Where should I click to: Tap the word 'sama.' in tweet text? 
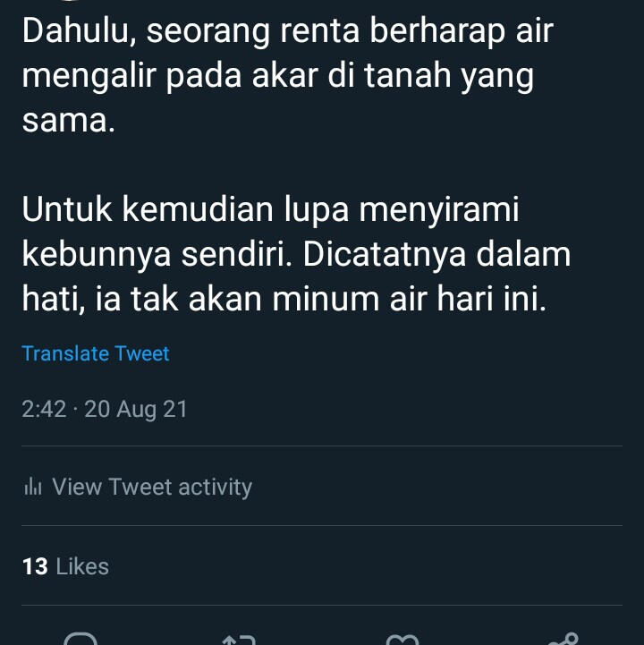point(68,121)
